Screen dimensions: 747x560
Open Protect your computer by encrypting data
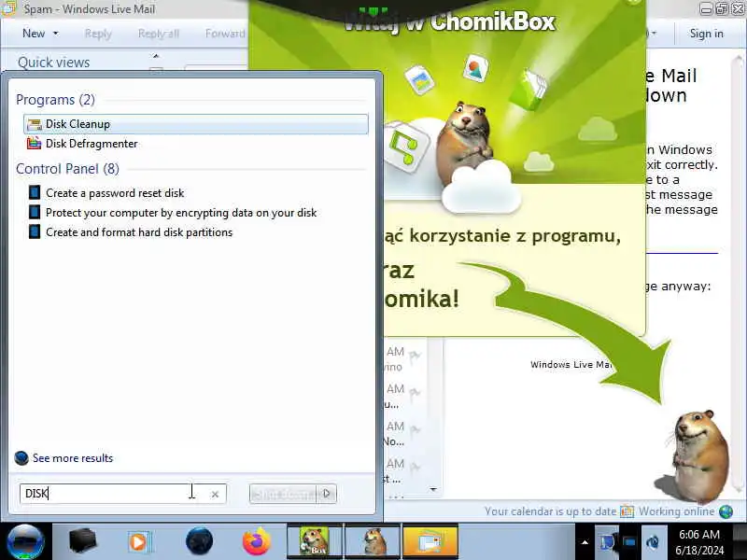[x=173, y=213]
